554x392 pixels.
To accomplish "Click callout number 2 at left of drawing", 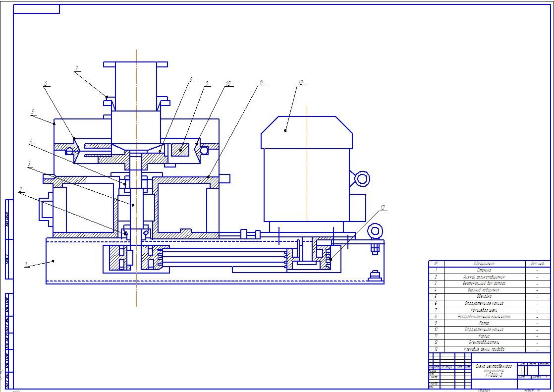I will click(x=21, y=189).
